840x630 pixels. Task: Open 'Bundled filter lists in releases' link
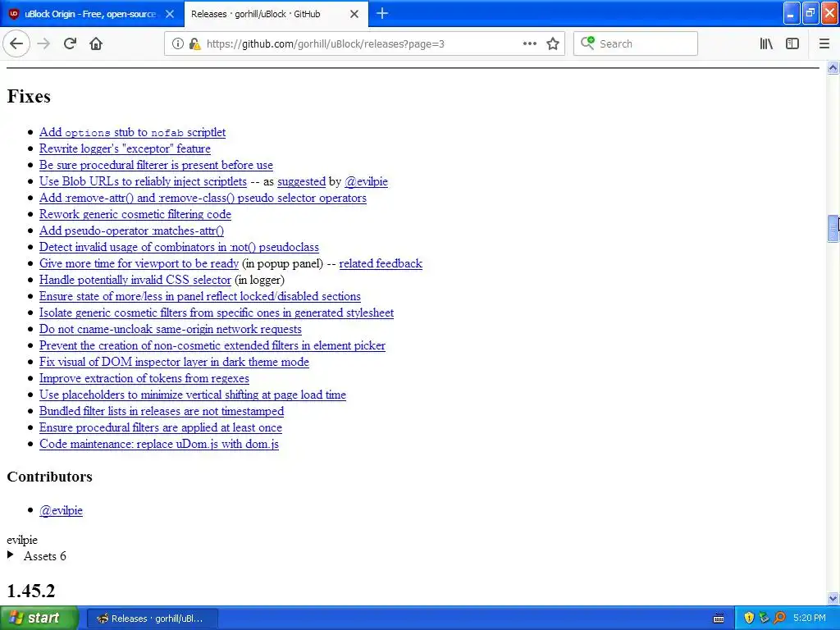point(162,411)
